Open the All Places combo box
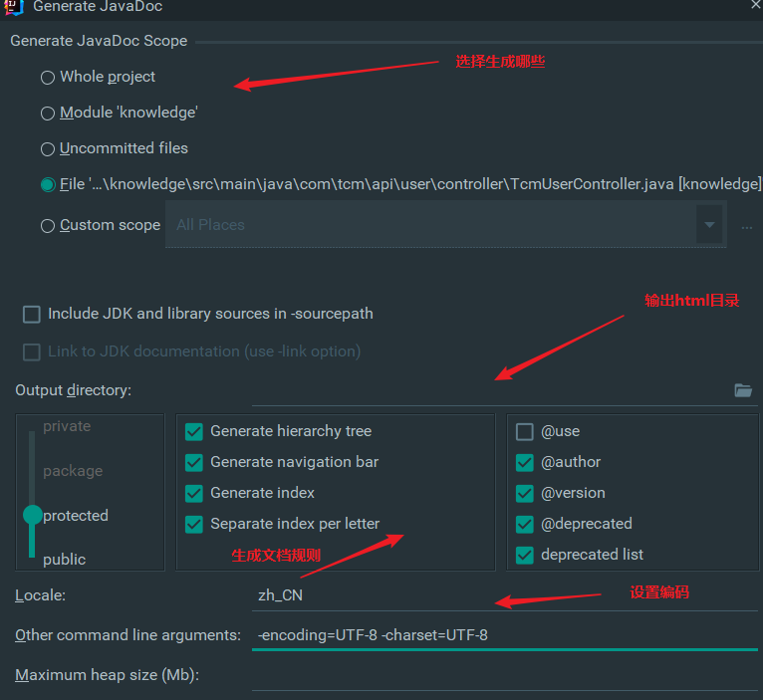Screen dimensions: 763x700 click(x=445, y=224)
